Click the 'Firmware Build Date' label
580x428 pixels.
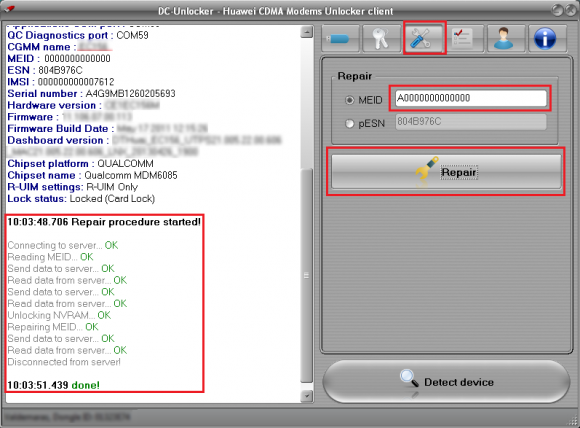pos(58,129)
